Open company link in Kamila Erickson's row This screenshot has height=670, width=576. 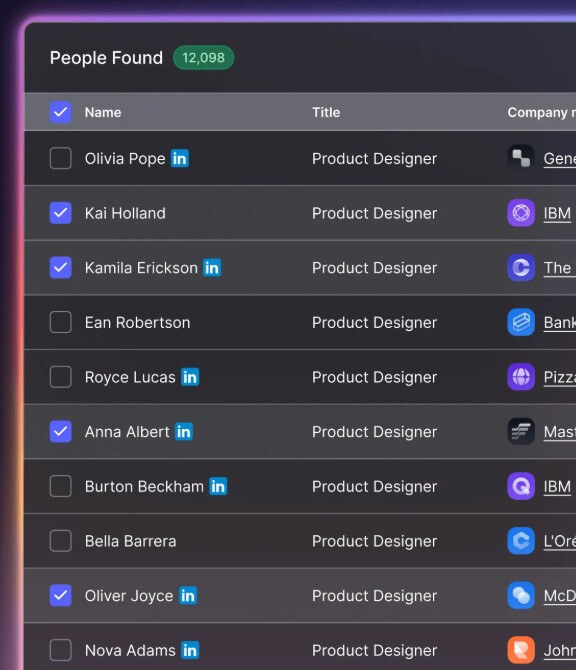click(x=558, y=268)
